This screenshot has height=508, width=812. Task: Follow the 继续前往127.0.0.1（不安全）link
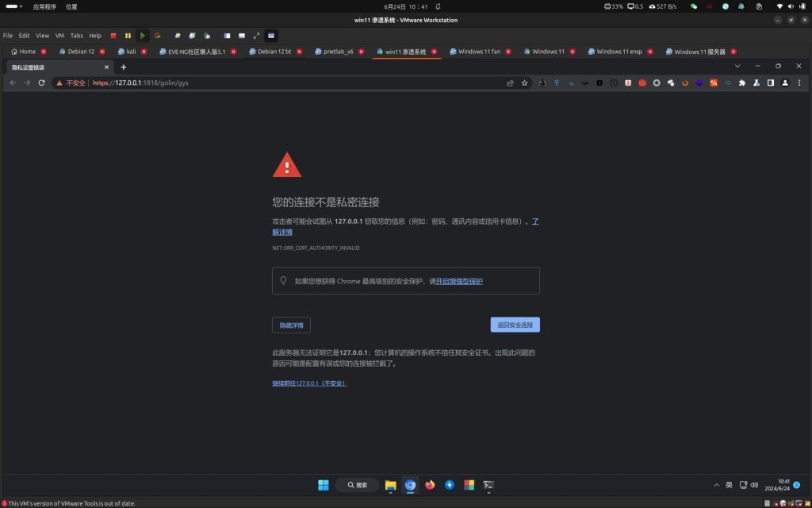(308, 383)
